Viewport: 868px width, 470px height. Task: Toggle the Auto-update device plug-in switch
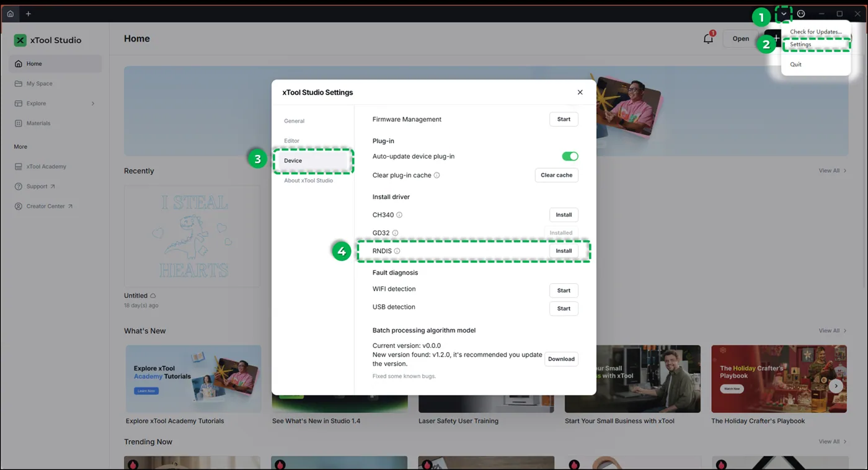[x=570, y=156]
